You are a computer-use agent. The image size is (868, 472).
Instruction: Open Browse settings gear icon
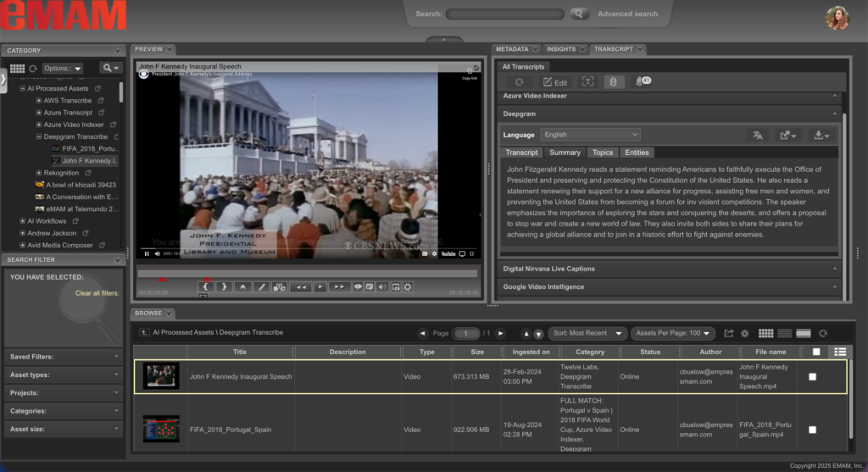(x=745, y=333)
